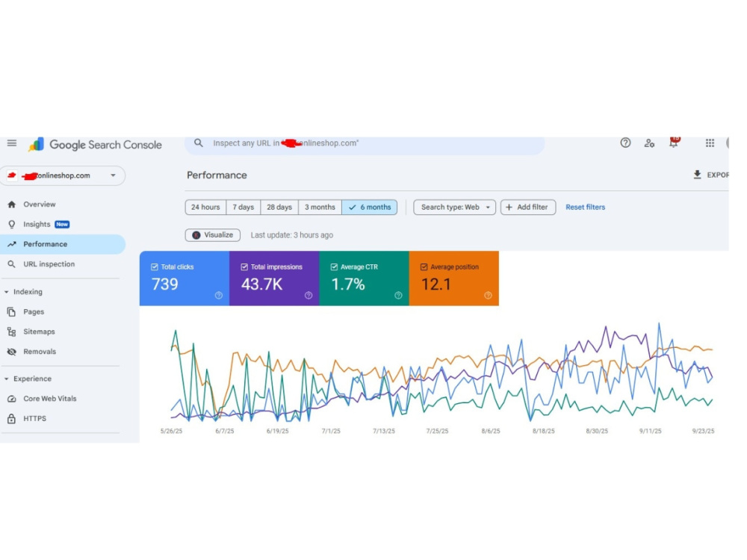Select the 3 months date range

[x=320, y=207]
